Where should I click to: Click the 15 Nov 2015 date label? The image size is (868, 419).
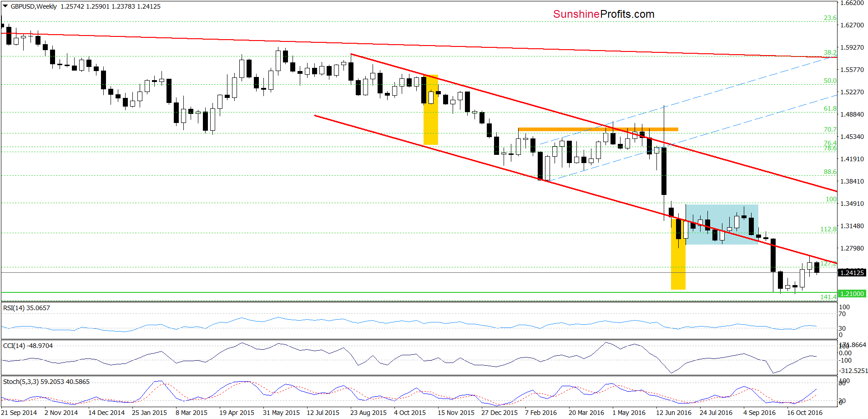coord(456,413)
